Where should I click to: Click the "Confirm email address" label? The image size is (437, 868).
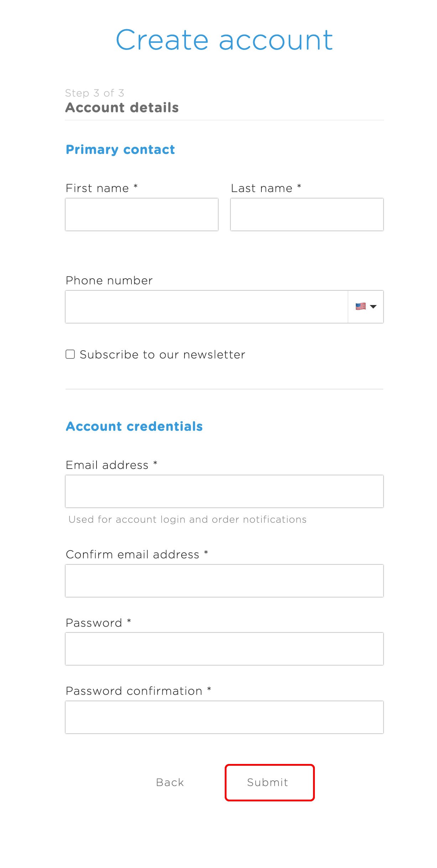(x=132, y=554)
